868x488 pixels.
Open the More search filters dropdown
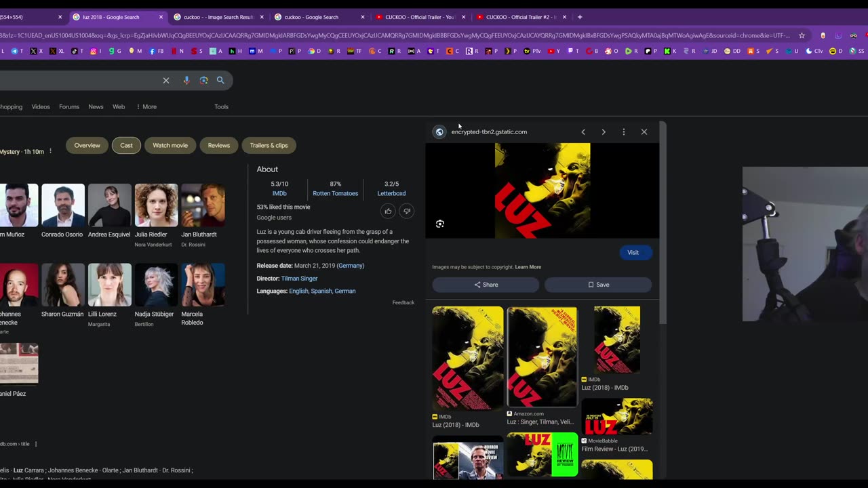pos(146,106)
